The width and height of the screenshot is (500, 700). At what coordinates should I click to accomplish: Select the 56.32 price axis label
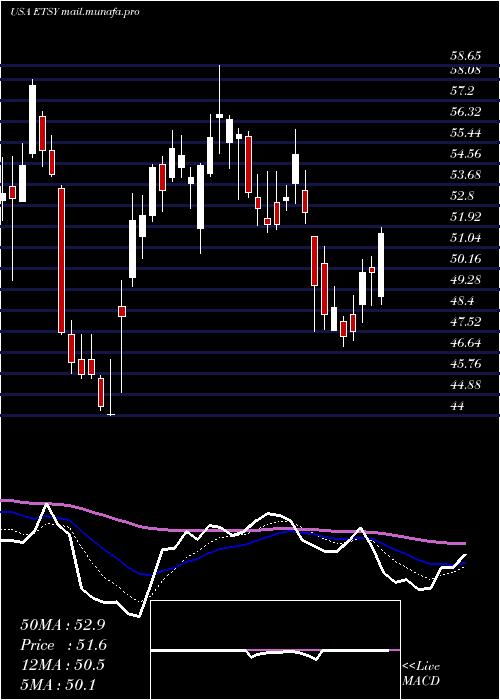466,112
